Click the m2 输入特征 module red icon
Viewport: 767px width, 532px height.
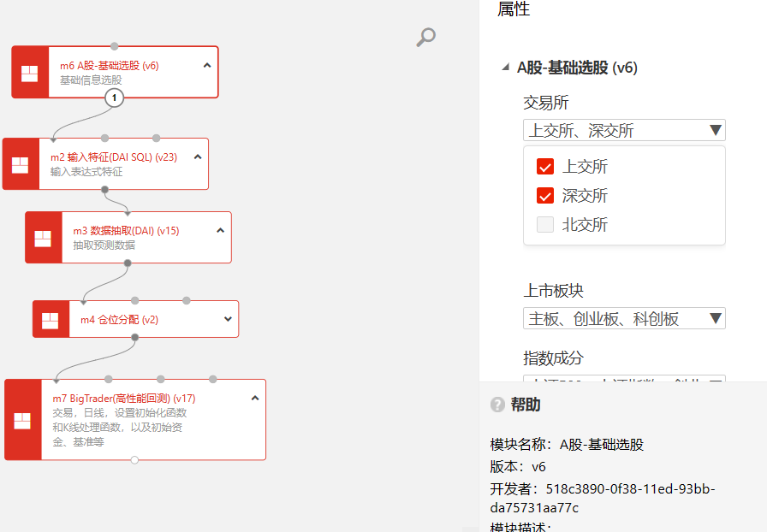click(x=21, y=164)
